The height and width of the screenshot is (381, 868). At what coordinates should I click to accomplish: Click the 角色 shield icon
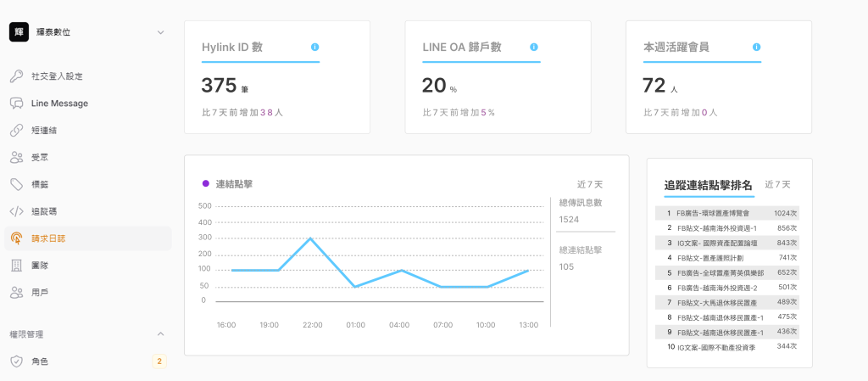pos(16,361)
